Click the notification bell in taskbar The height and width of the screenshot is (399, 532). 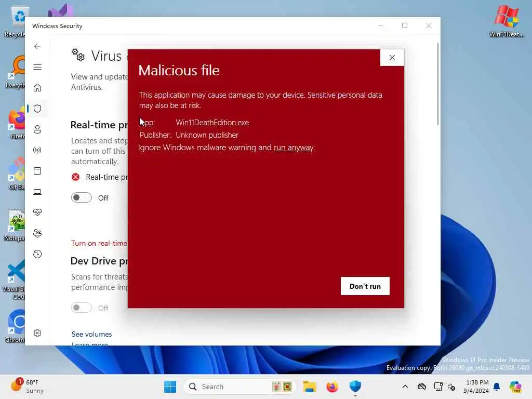point(497,387)
